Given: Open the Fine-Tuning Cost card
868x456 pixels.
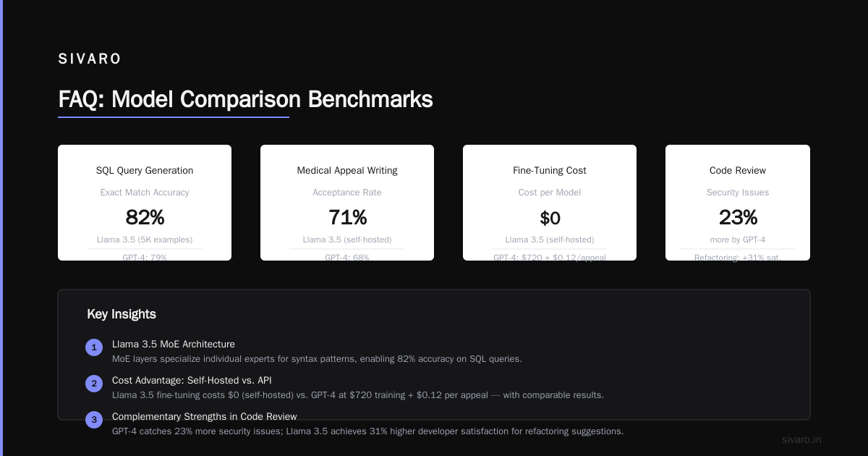Looking at the screenshot, I should 550,203.
